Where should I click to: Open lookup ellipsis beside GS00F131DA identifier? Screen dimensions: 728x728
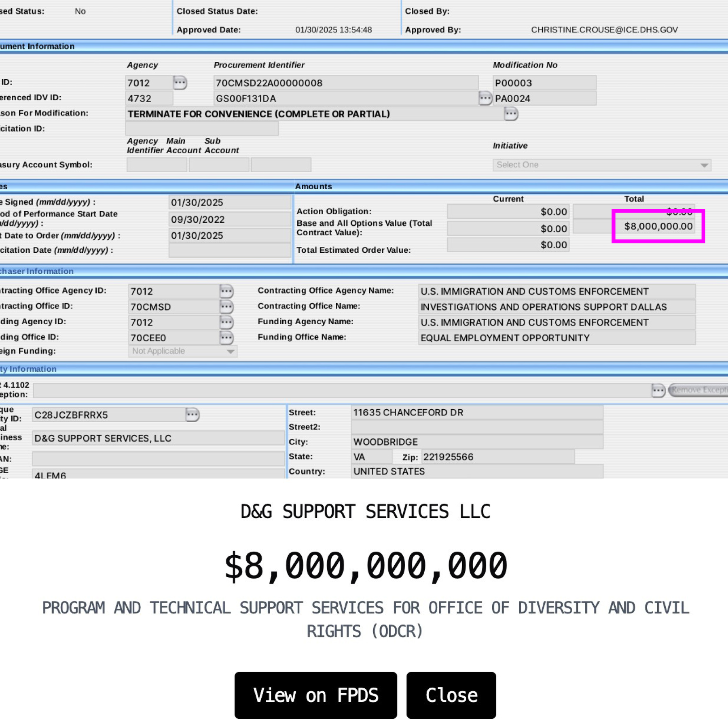coord(485,98)
